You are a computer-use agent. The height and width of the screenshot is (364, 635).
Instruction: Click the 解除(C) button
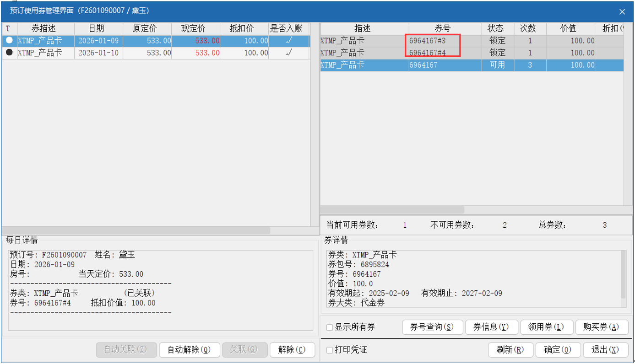coord(292,350)
